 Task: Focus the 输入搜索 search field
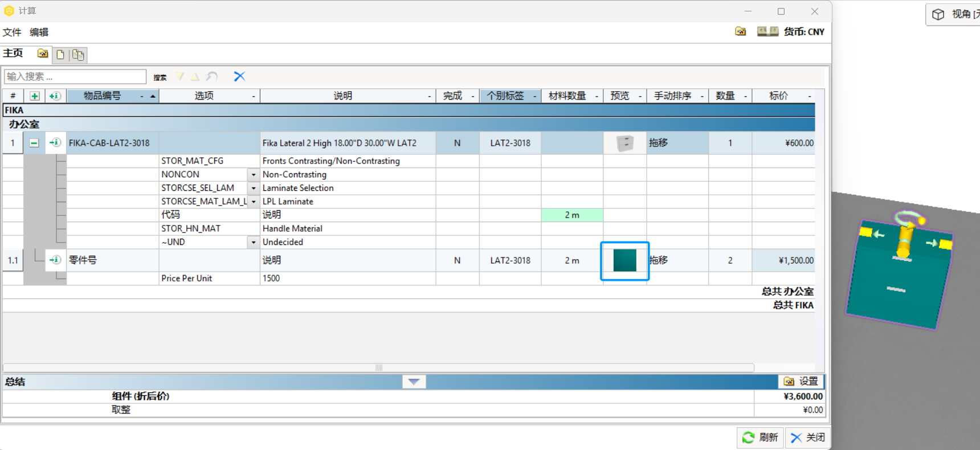(x=75, y=76)
